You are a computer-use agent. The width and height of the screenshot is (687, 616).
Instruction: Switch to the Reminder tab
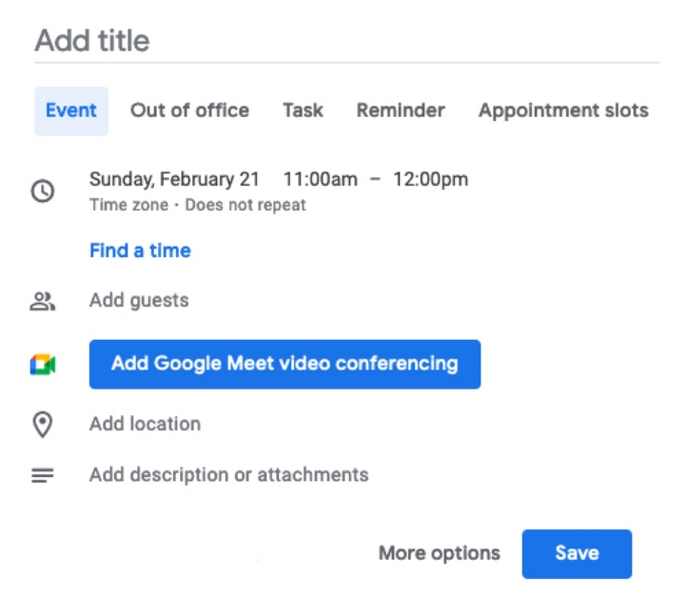[x=401, y=110]
